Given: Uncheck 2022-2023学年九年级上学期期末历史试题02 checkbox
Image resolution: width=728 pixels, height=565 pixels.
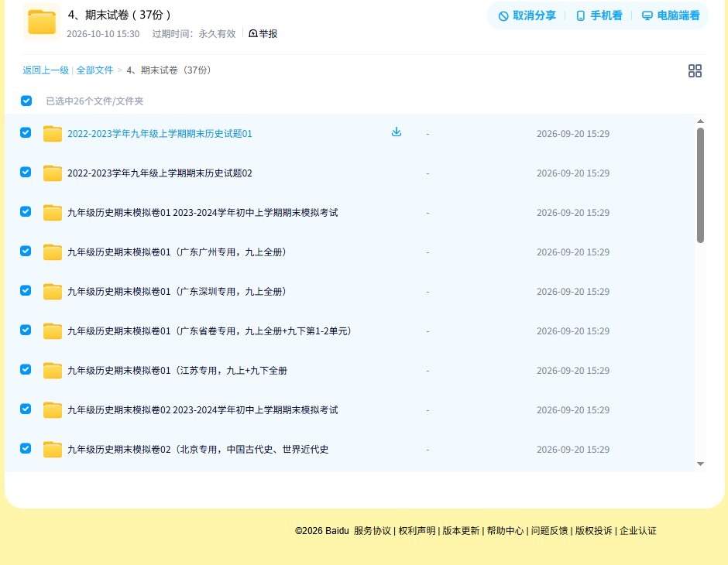Looking at the screenshot, I should click(26, 172).
